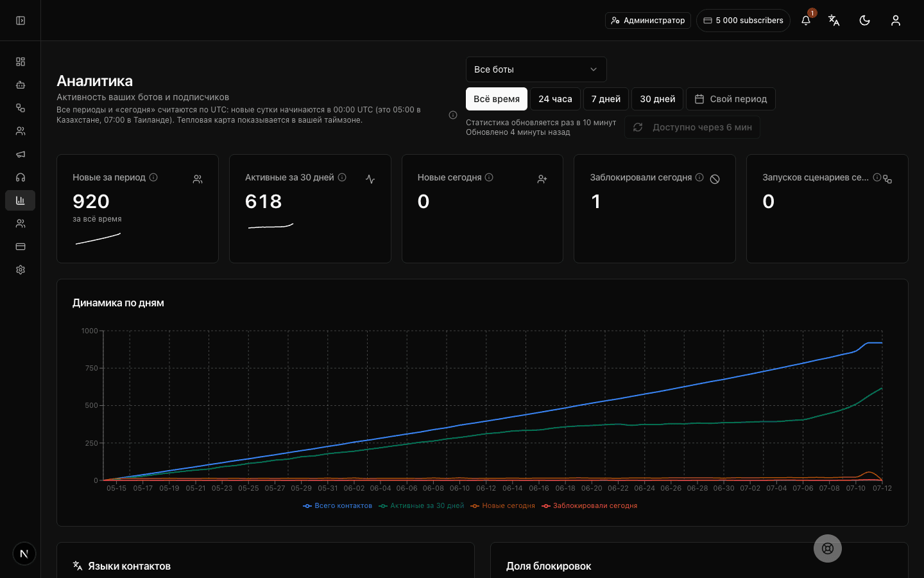
Task: Click the Доля блокировок section heading
Action: (x=549, y=566)
